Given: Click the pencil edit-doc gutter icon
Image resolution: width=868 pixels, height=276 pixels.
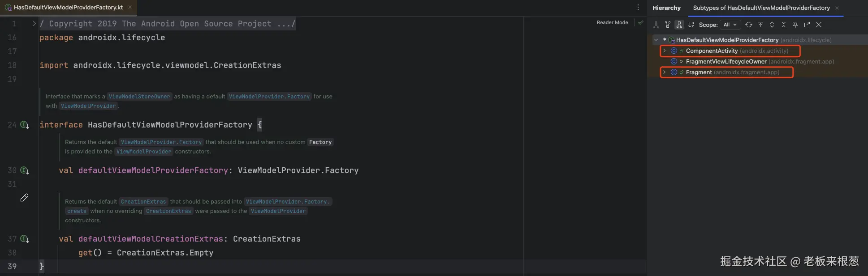Looking at the screenshot, I should tap(25, 198).
